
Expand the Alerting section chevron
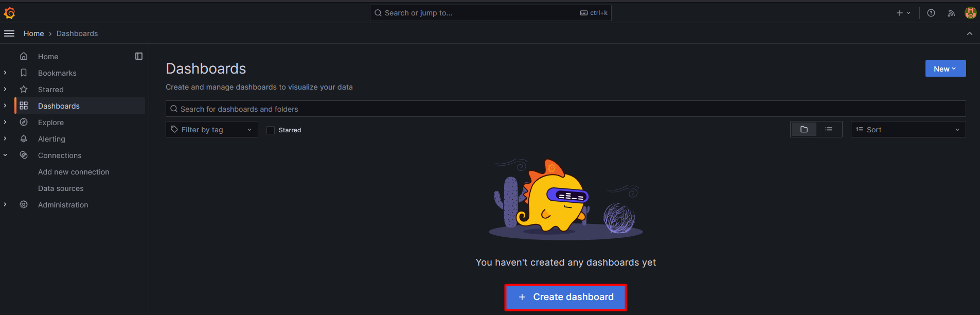tap(5, 138)
